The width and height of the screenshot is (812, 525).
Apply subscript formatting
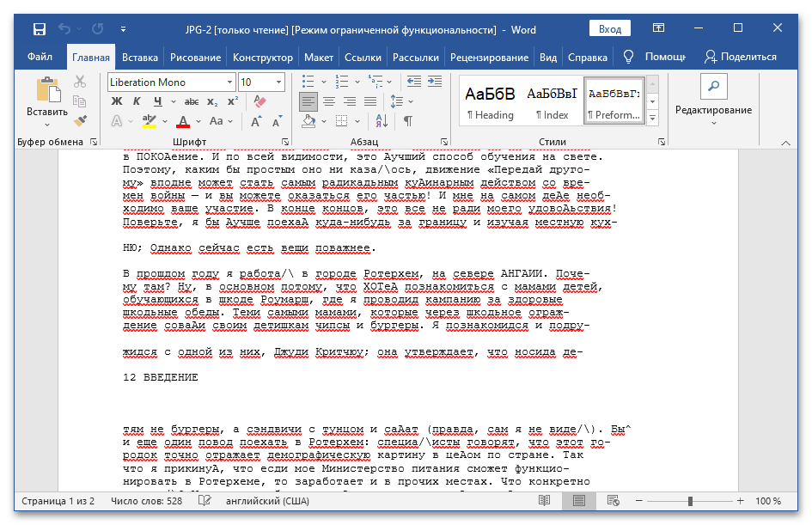212,102
